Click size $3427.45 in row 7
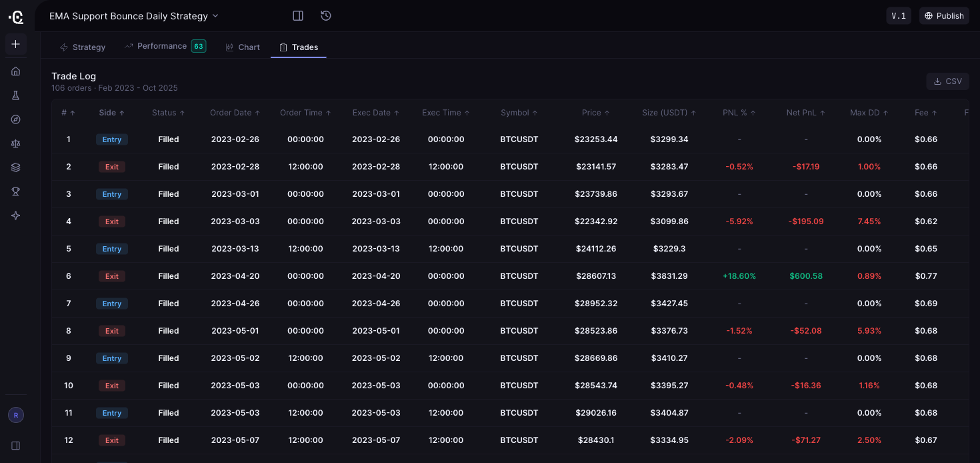Image resolution: width=980 pixels, height=463 pixels. click(669, 304)
